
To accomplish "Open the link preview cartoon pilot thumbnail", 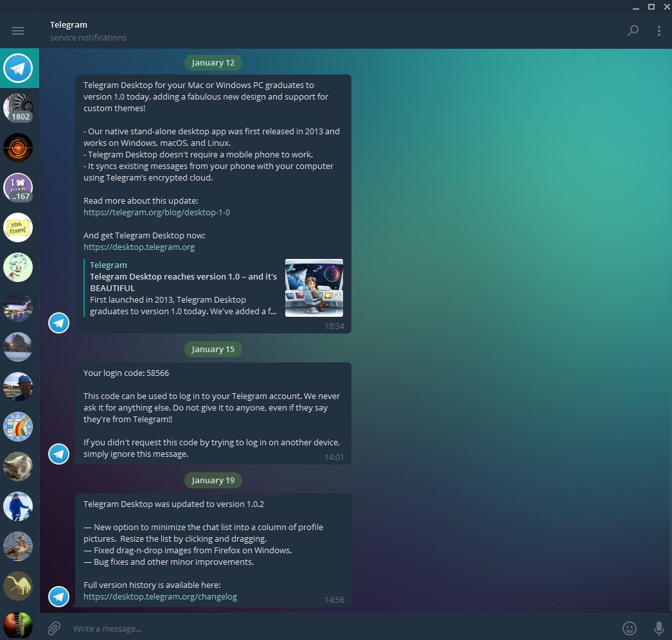I will point(314,288).
